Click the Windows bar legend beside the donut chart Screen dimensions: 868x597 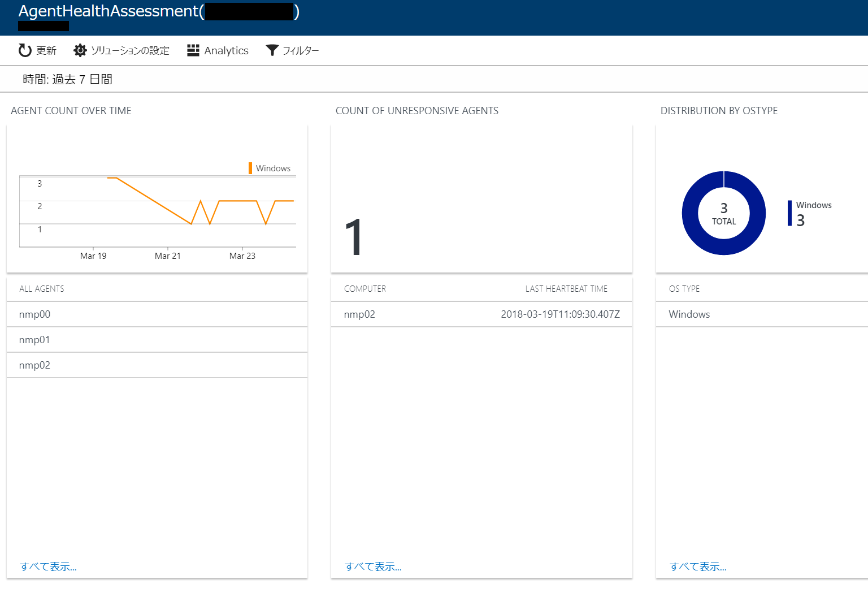(790, 213)
